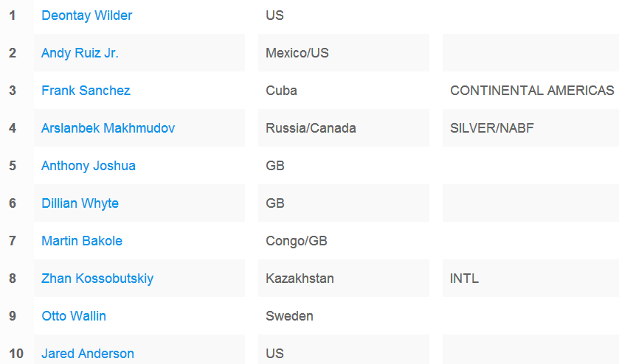
Task: Open Deontay Wilder's profile link
Action: coord(87,15)
